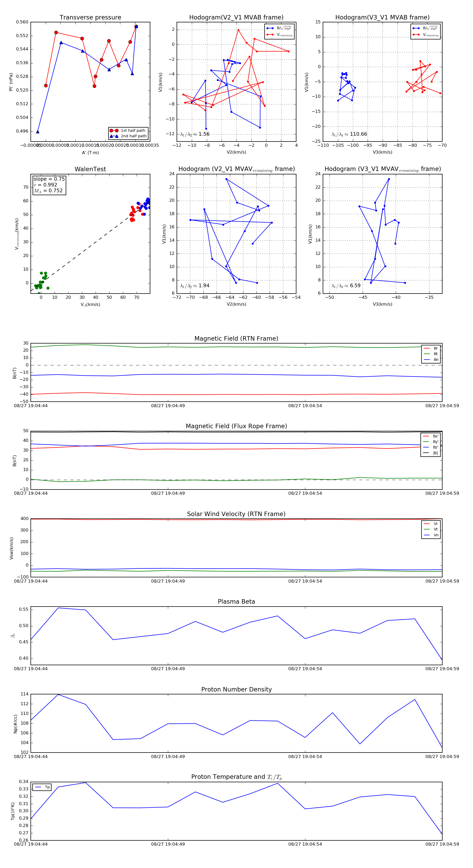The width and height of the screenshot is (473, 868).
Task: Click the 'Vsw(km/s)' axis label
Action: coord(12,548)
